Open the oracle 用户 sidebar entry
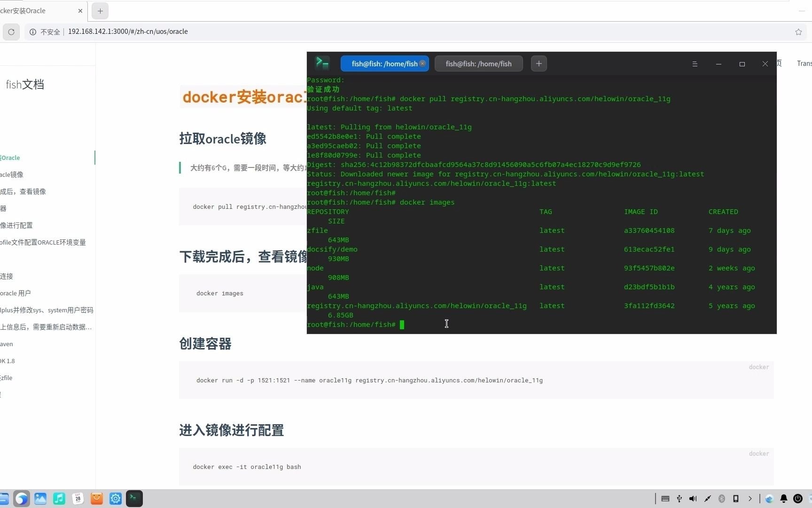Image resolution: width=812 pixels, height=508 pixels. click(x=16, y=293)
